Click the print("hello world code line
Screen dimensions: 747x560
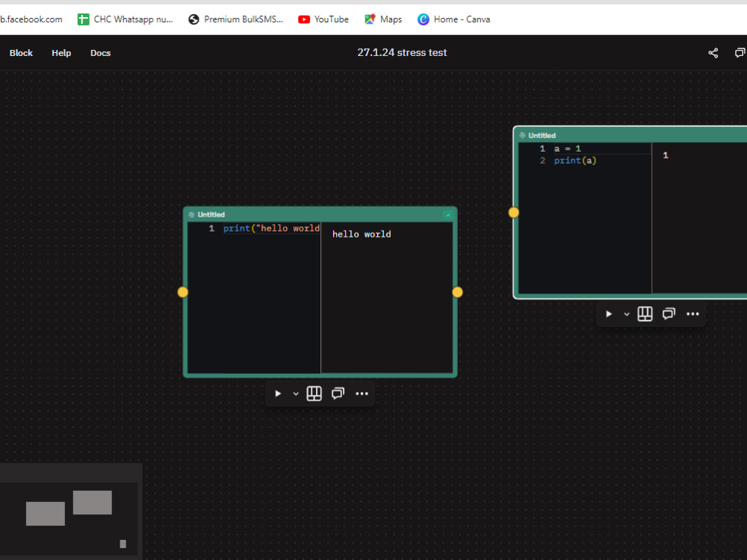click(x=272, y=228)
